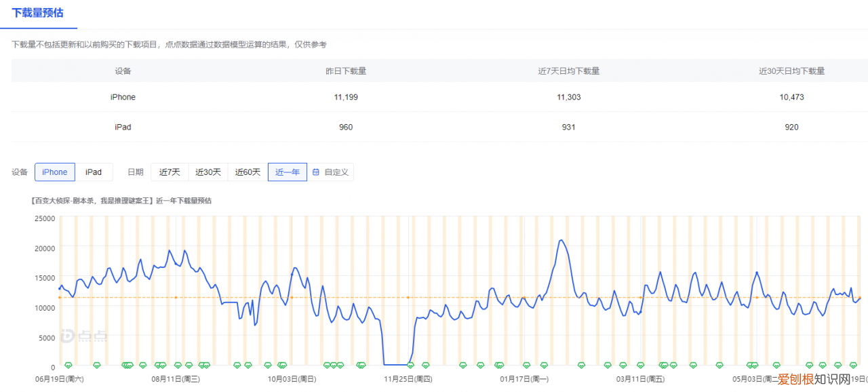Click the January peak on the download curve
The height and width of the screenshot is (392, 868).
point(561,240)
